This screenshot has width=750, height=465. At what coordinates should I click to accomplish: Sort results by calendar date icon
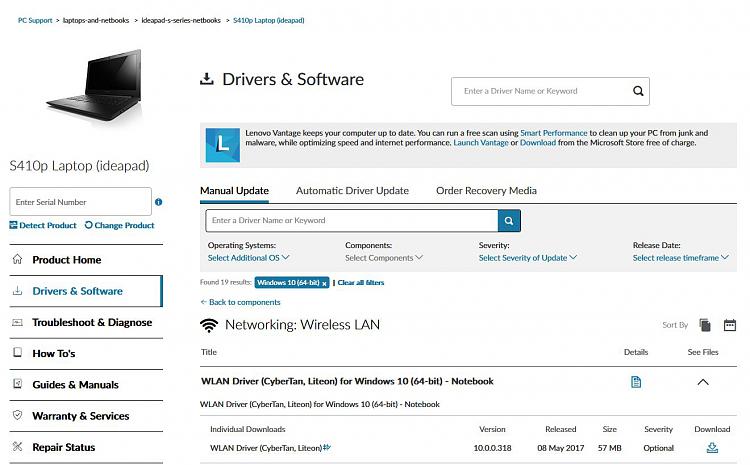tap(729, 325)
